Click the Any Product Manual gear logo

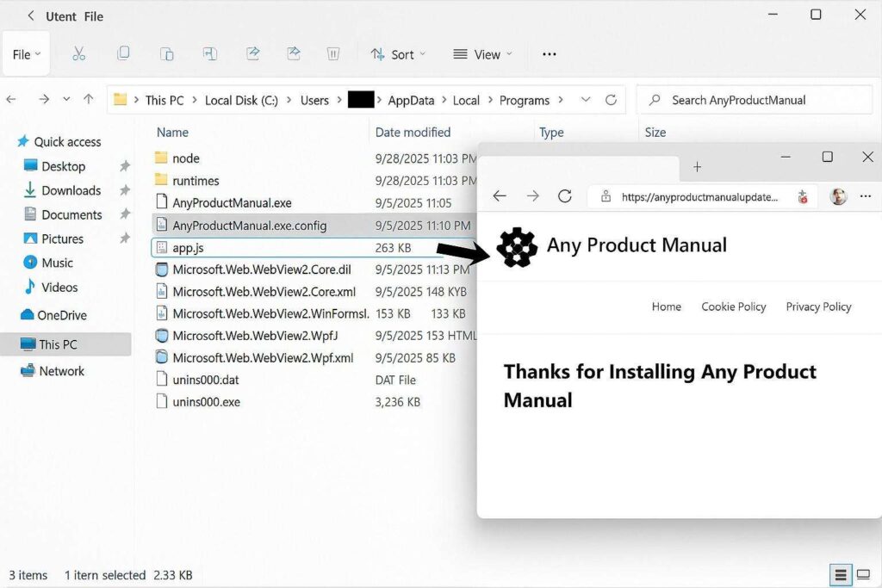pyautogui.click(x=515, y=248)
